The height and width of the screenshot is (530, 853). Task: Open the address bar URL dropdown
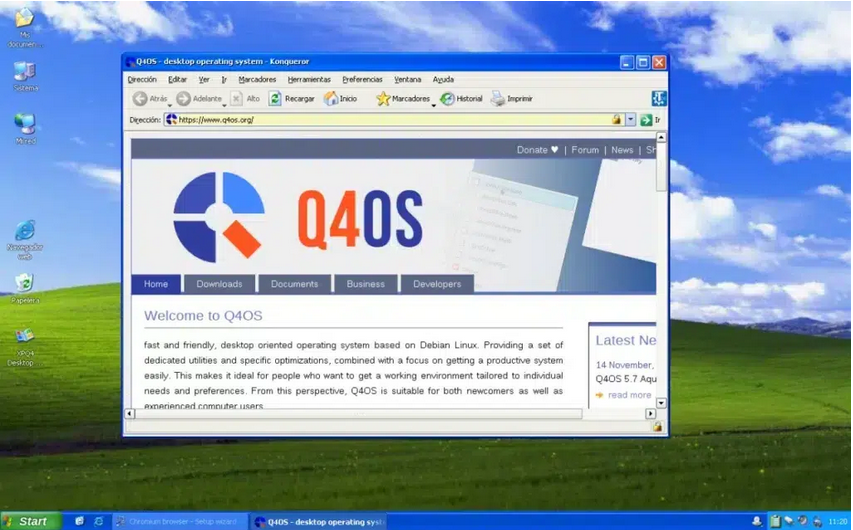(631, 120)
